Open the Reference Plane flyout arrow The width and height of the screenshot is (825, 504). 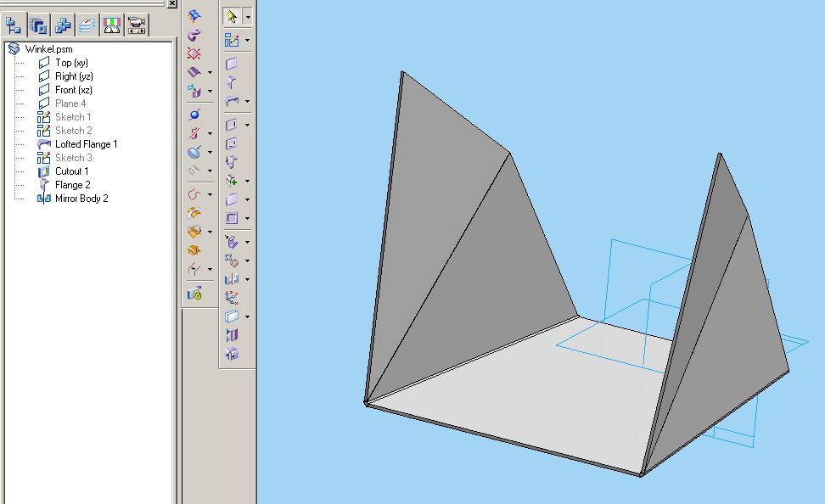tap(247, 316)
